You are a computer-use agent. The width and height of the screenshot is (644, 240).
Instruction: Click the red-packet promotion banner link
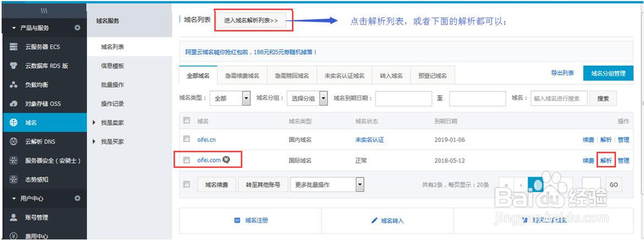click(x=251, y=53)
